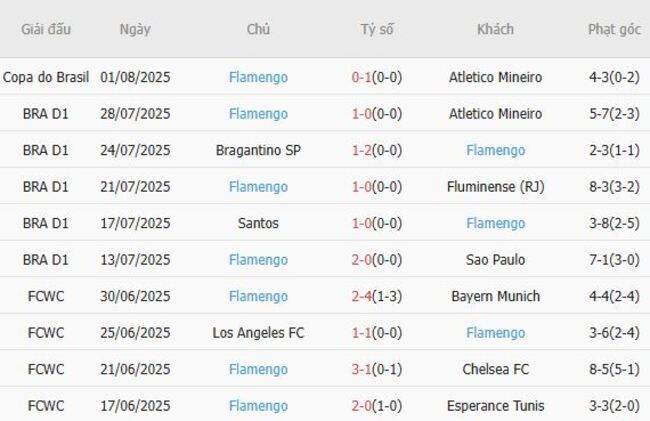Click Flamengo in the 13/07/2025 match row
Image resolution: width=650 pixels, height=421 pixels.
coord(258,259)
